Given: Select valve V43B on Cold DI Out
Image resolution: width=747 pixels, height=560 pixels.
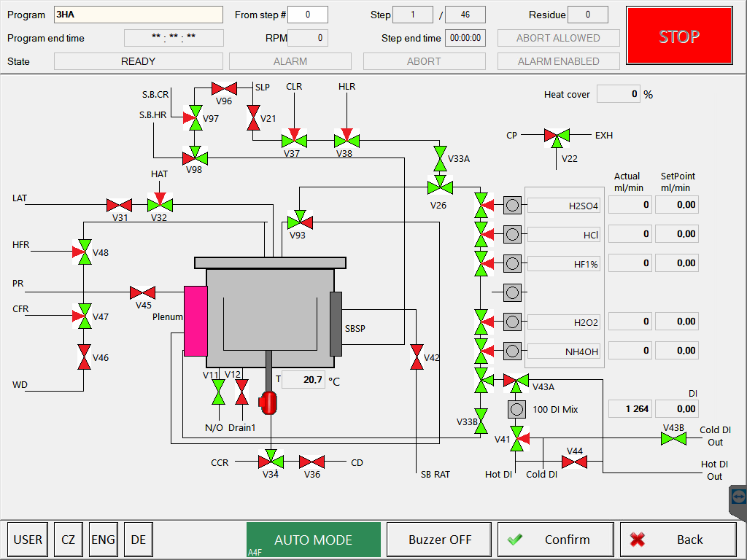Looking at the screenshot, I should 673,438.
